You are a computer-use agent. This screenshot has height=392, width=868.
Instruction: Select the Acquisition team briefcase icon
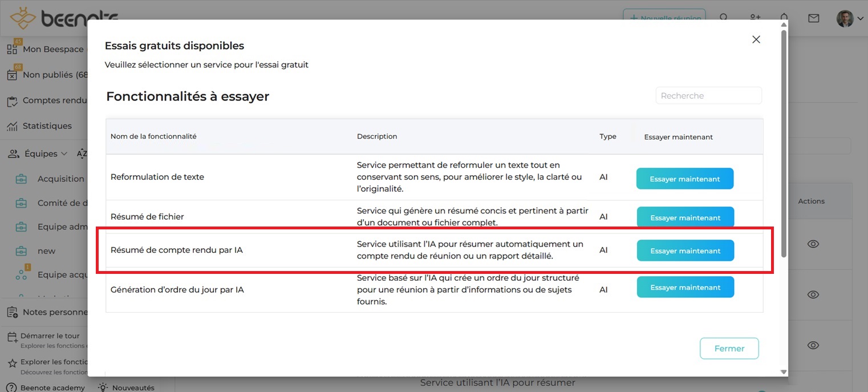pos(21,179)
